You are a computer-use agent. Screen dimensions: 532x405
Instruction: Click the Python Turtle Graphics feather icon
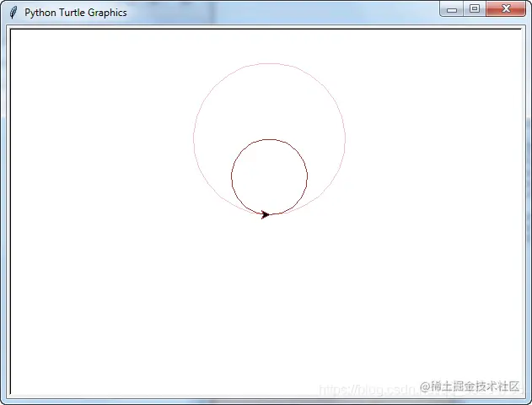[13, 13]
